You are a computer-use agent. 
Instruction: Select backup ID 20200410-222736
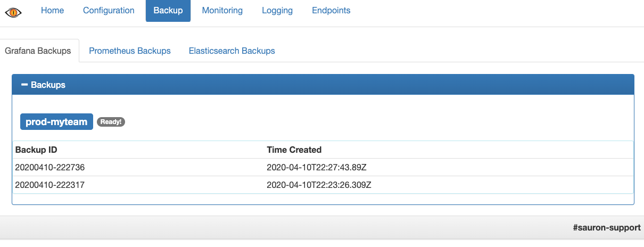tap(50, 167)
